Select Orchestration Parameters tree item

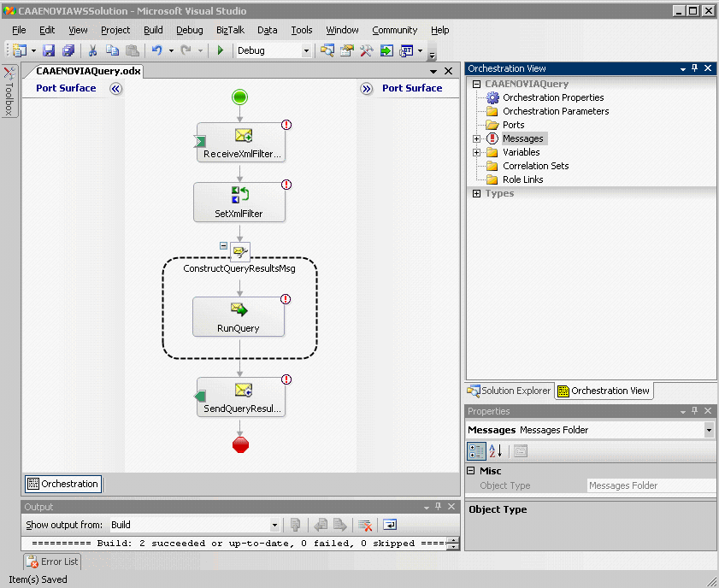coord(556,111)
